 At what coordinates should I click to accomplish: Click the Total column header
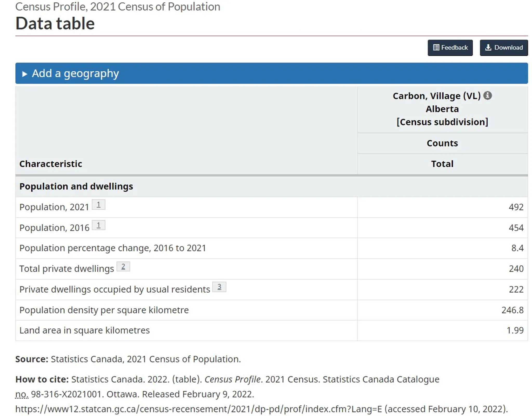point(442,164)
